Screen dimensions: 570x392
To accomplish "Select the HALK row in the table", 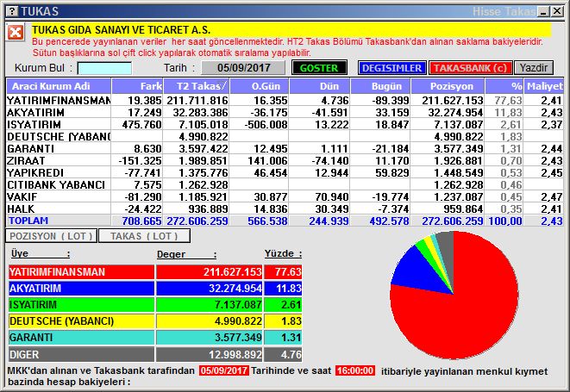I will click(285, 208).
